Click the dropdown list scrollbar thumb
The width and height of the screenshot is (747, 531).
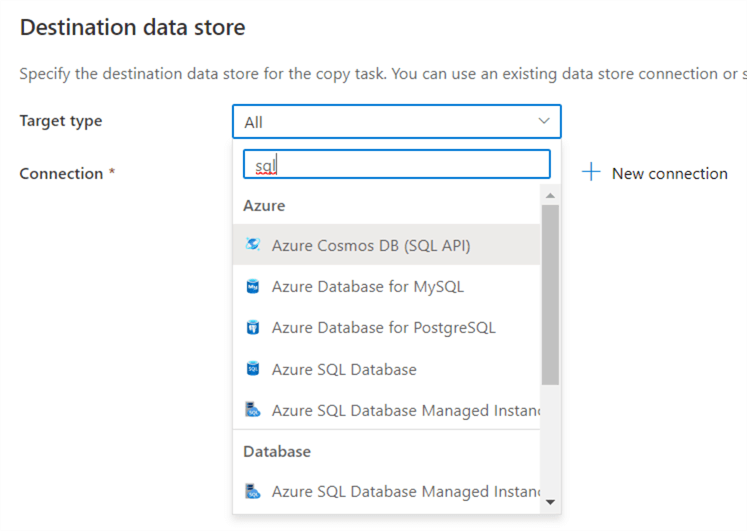tap(550, 294)
